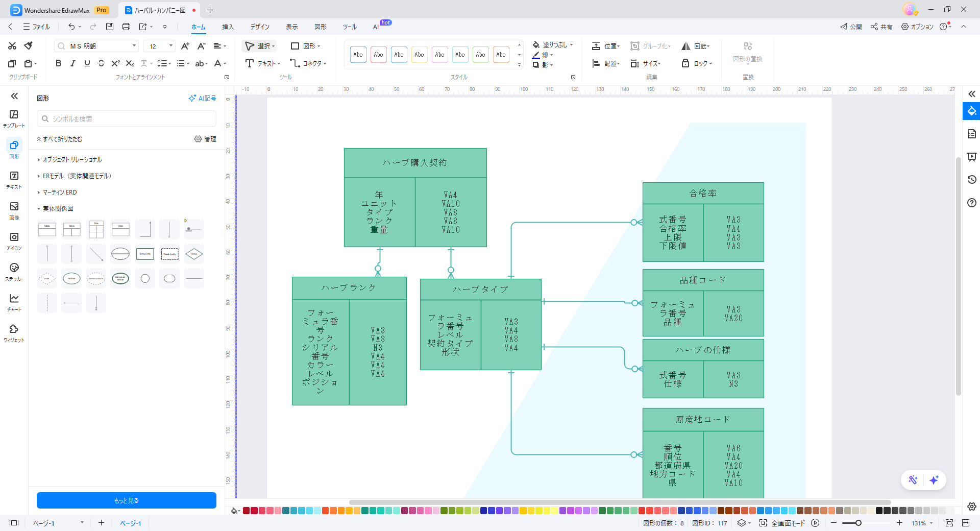Click the Publish button
Viewport: 980px width, 531px height.
coord(851,27)
